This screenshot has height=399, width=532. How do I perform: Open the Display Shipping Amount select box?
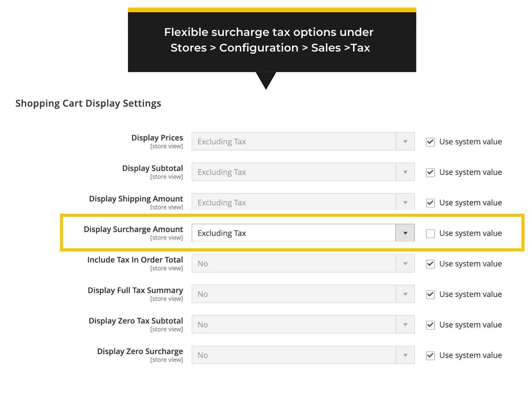coord(303,202)
